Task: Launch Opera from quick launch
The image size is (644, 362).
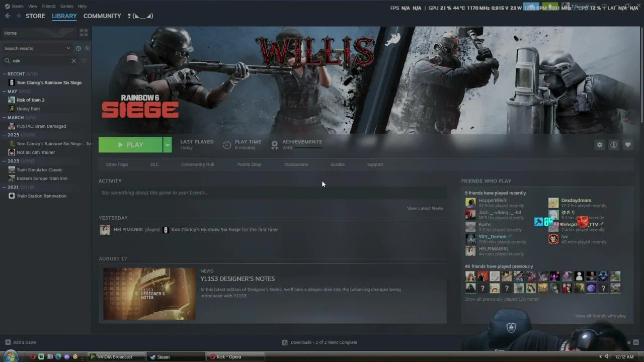Action: click(x=33, y=357)
